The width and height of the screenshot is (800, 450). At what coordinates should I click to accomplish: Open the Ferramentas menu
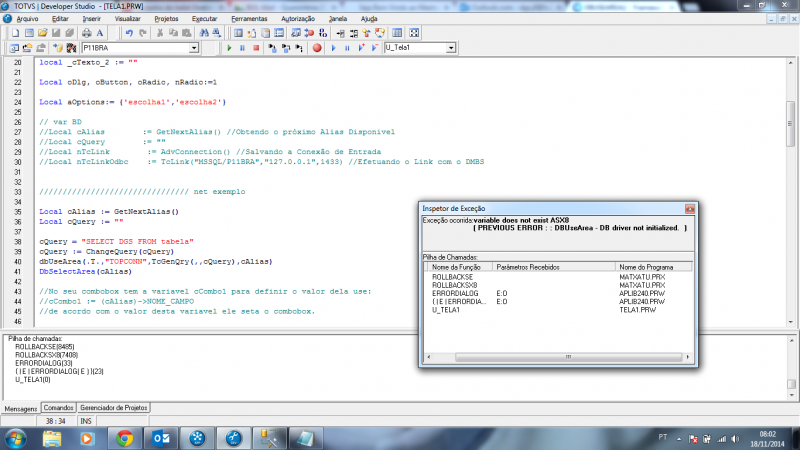pyautogui.click(x=249, y=19)
